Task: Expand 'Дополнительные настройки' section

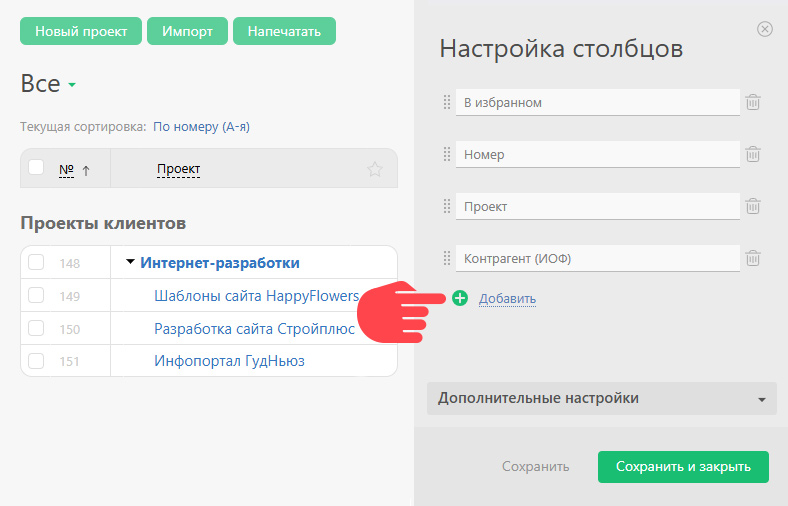Action: point(602,398)
